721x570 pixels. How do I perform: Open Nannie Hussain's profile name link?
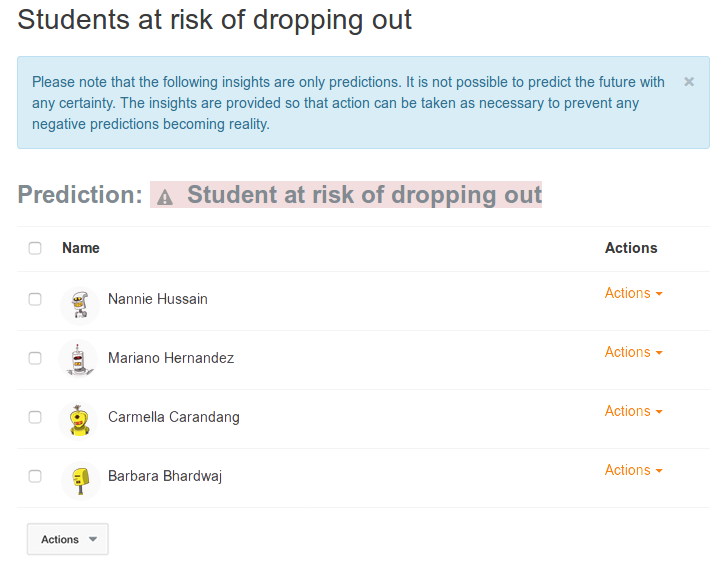[158, 299]
